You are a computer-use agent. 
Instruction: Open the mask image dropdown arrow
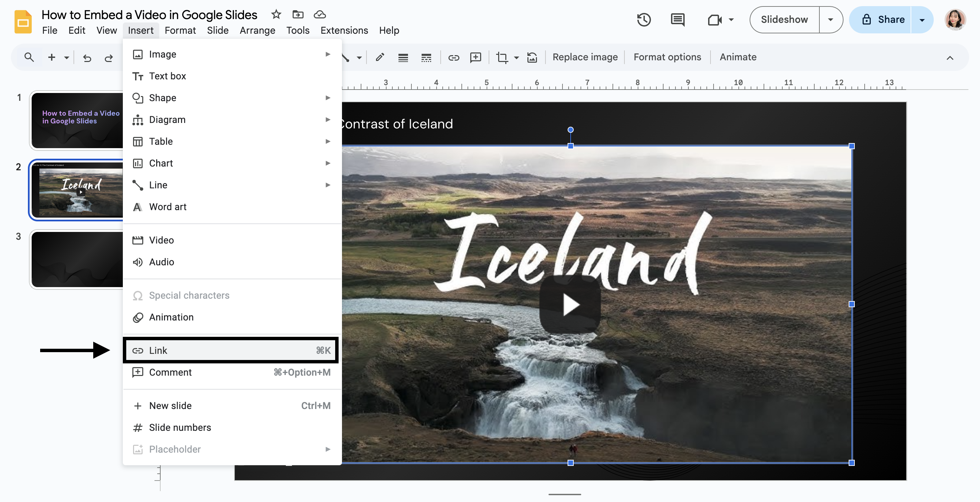pos(516,58)
